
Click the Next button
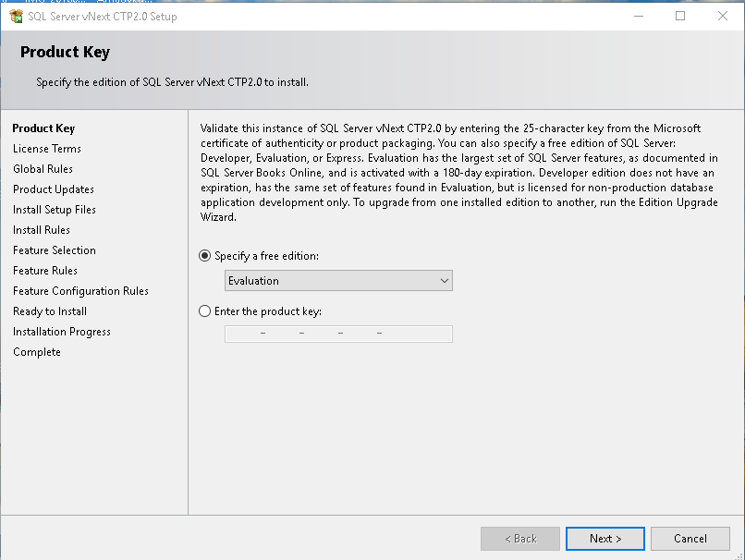point(605,539)
